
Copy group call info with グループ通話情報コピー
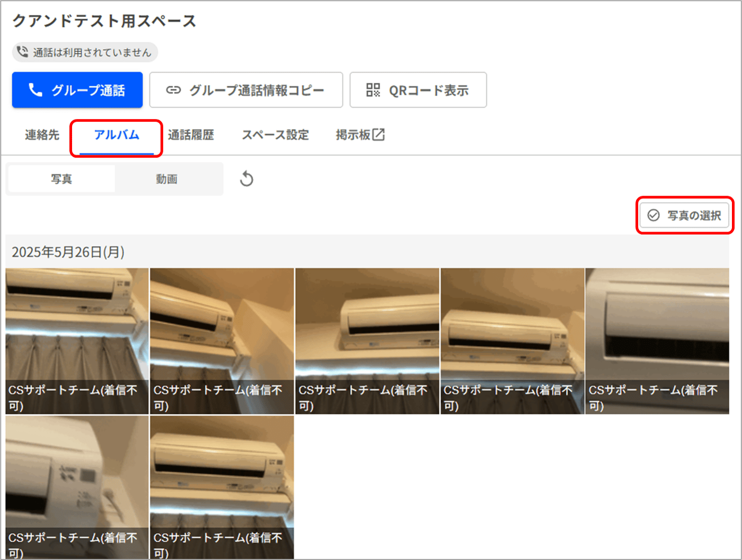[x=246, y=90]
